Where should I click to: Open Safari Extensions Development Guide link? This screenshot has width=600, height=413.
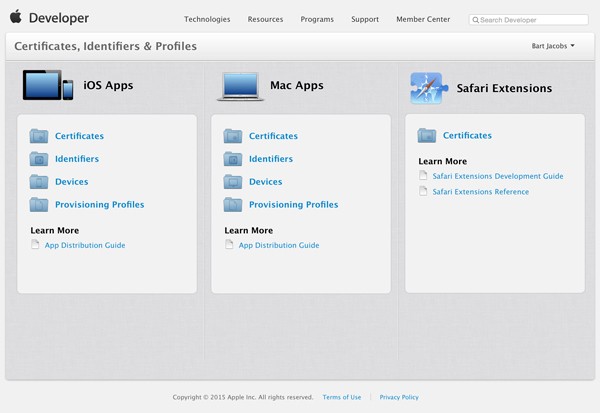pyautogui.click(x=498, y=176)
